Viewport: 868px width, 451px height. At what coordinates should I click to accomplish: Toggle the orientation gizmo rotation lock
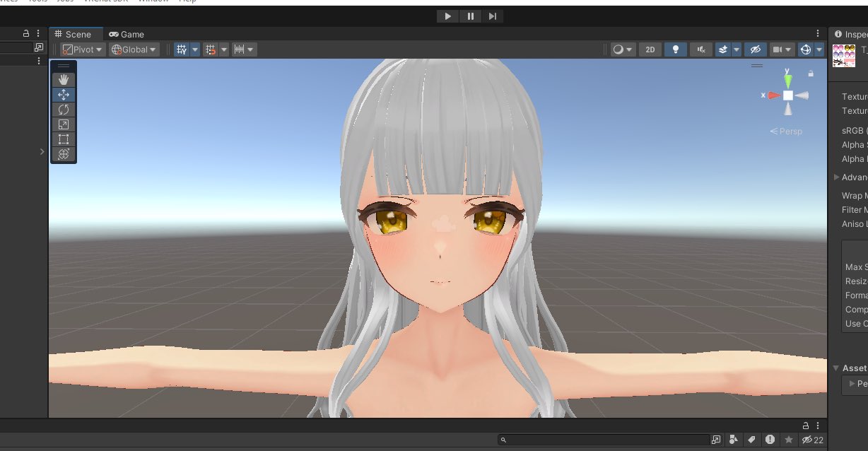811,74
